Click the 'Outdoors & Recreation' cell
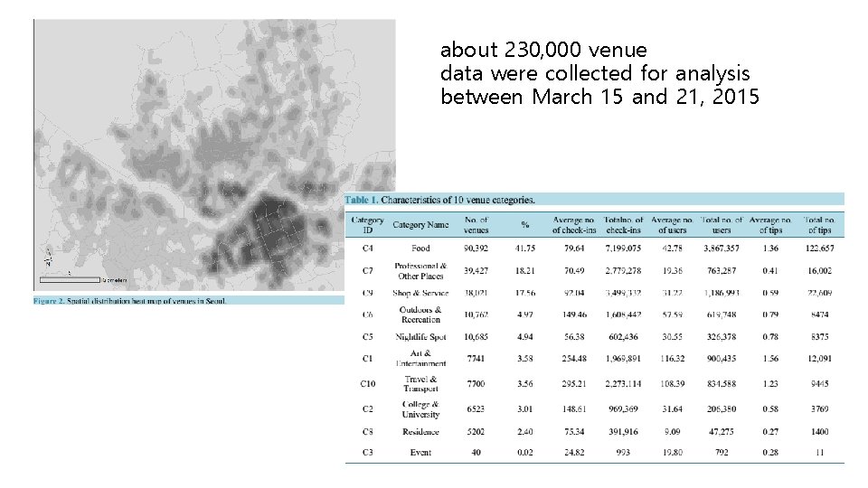Screen dimensions: 868x488 click(420, 314)
